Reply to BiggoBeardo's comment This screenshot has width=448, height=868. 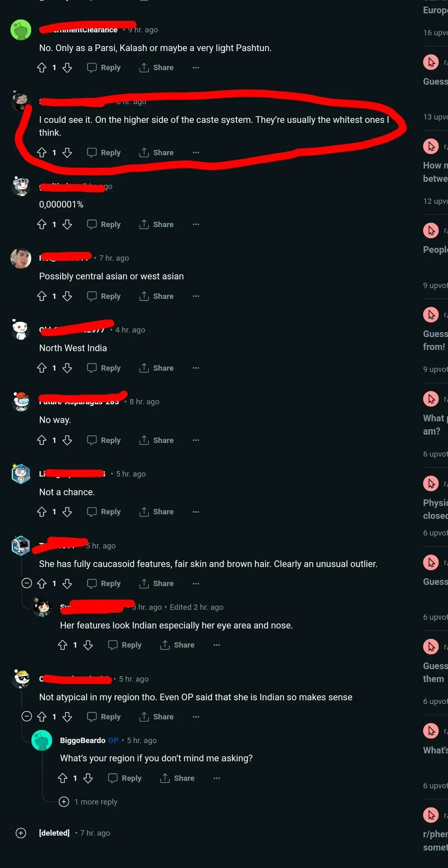point(125,778)
